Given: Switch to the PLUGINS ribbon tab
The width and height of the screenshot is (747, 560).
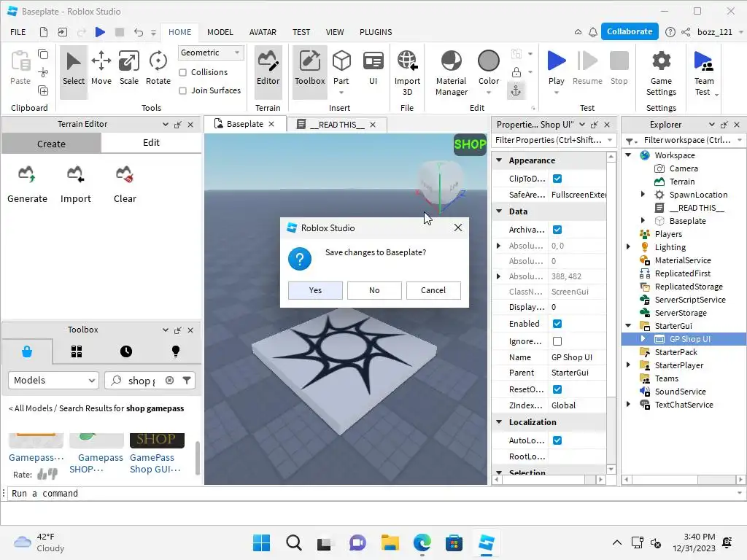Looking at the screenshot, I should (x=376, y=32).
